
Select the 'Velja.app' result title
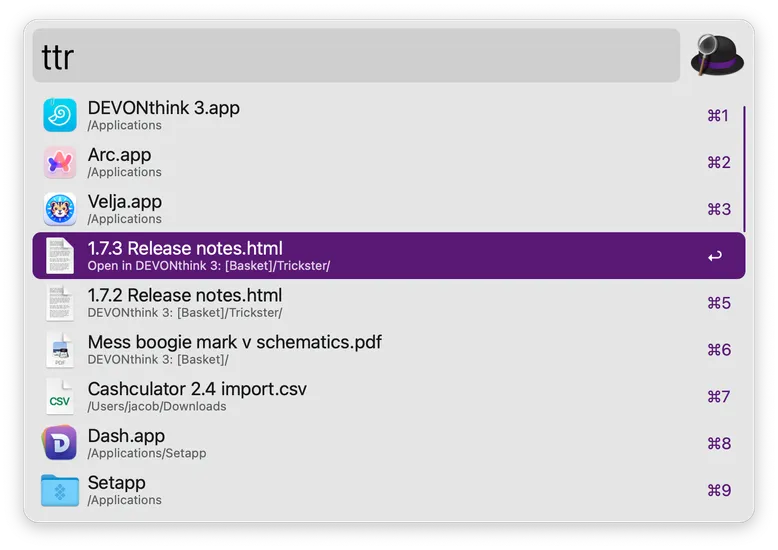click(x=125, y=202)
